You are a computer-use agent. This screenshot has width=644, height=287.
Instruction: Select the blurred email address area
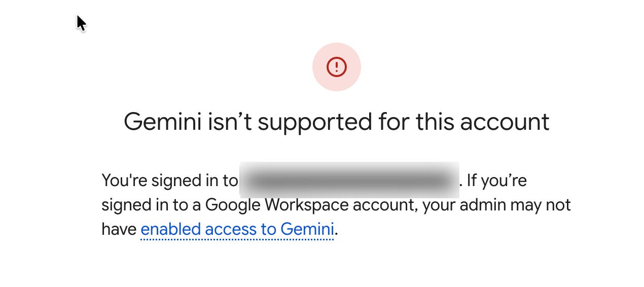tap(349, 180)
